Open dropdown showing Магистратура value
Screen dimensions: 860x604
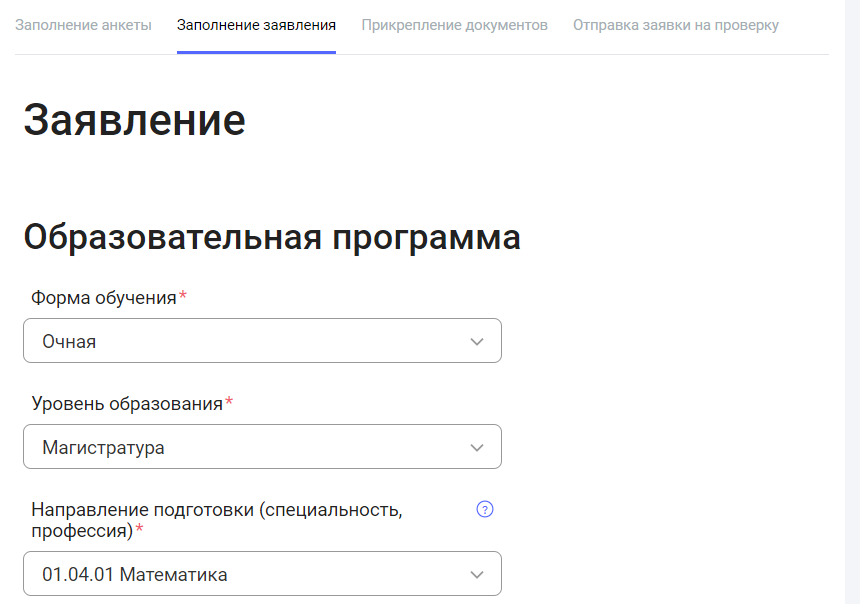pyautogui.click(x=262, y=447)
